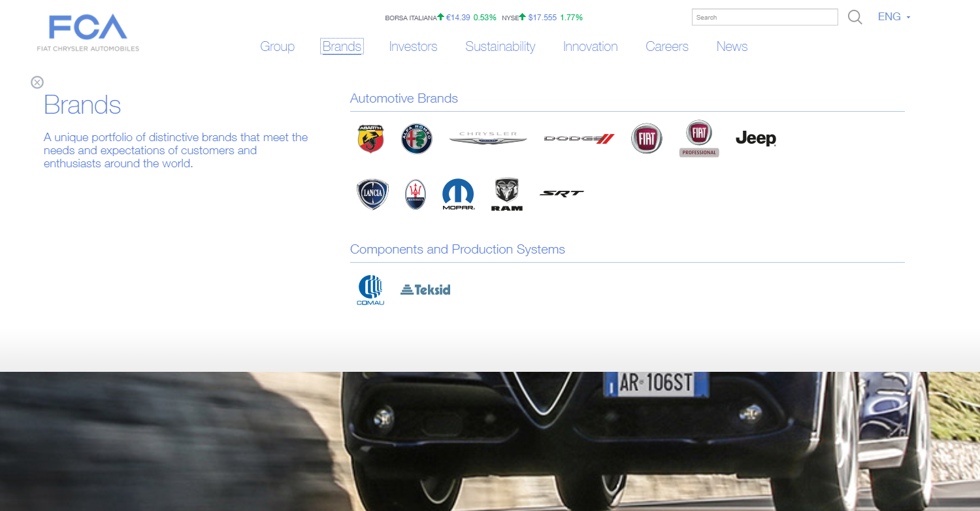Viewport: 980px width, 511px height.
Task: Open the Abarth scorpion brand logo
Action: tap(370, 139)
